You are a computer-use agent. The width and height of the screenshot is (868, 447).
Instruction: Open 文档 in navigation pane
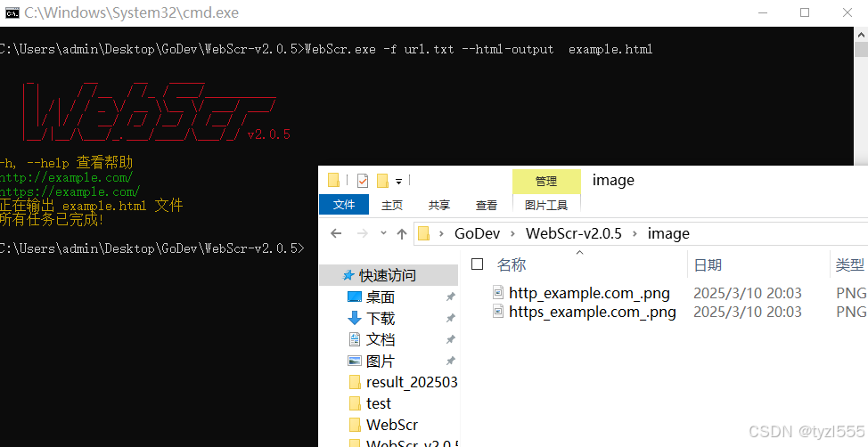[381, 339]
